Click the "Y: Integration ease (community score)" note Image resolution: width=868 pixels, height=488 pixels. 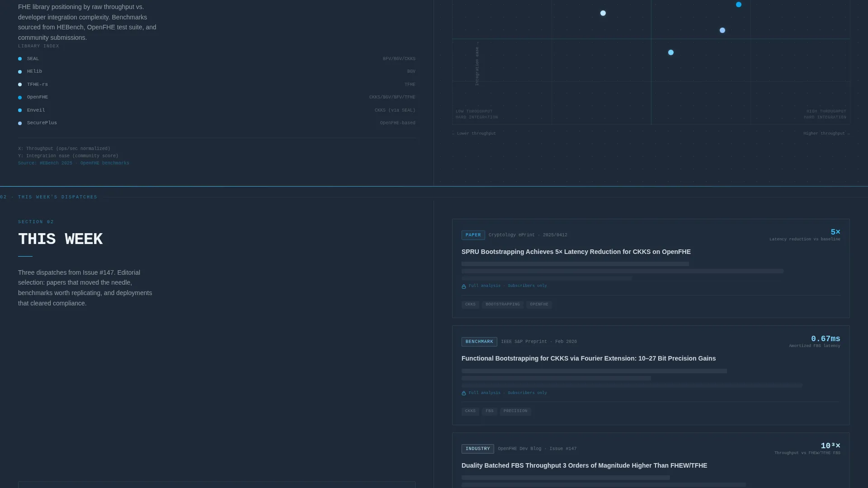click(68, 156)
